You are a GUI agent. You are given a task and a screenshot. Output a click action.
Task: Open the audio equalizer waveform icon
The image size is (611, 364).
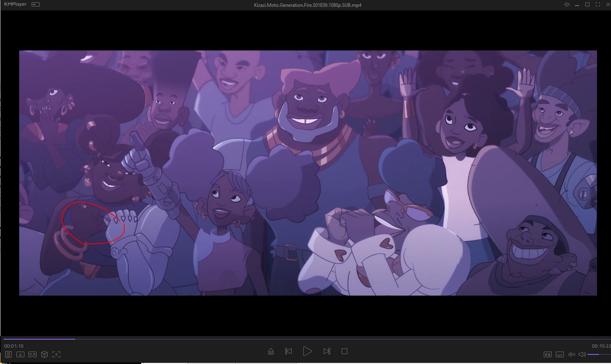571,354
